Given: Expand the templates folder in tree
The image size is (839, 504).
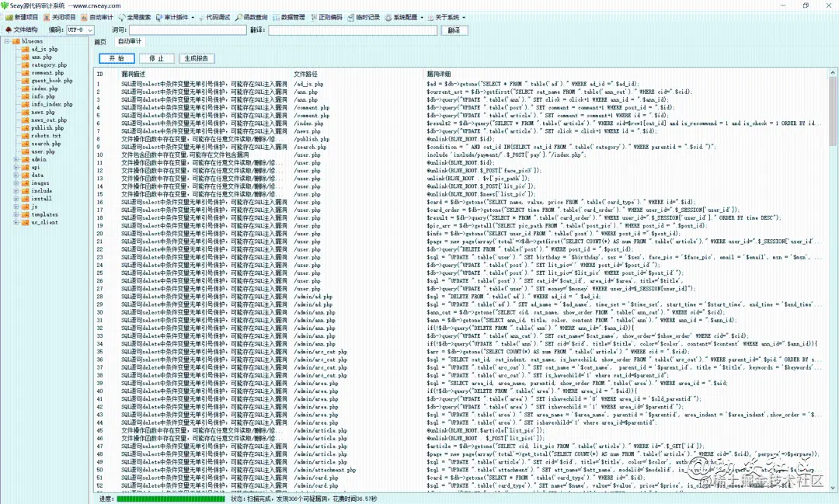Looking at the screenshot, I should (x=16, y=214).
